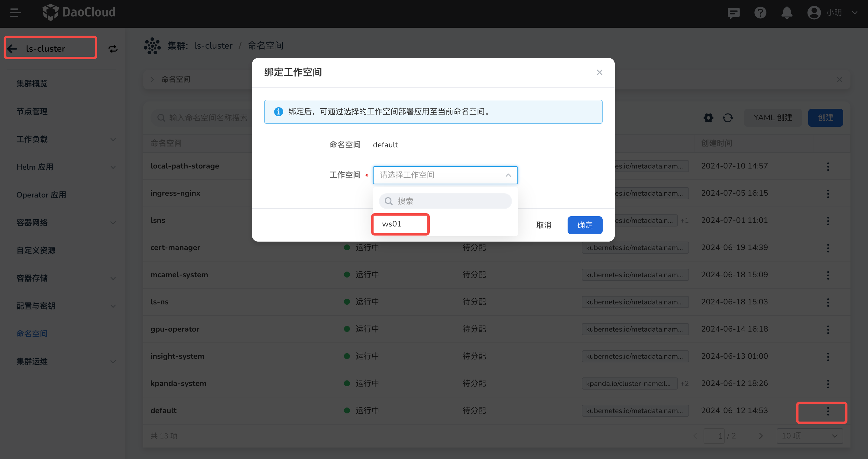Click the workspace search field
The height and width of the screenshot is (459, 868).
click(x=445, y=201)
